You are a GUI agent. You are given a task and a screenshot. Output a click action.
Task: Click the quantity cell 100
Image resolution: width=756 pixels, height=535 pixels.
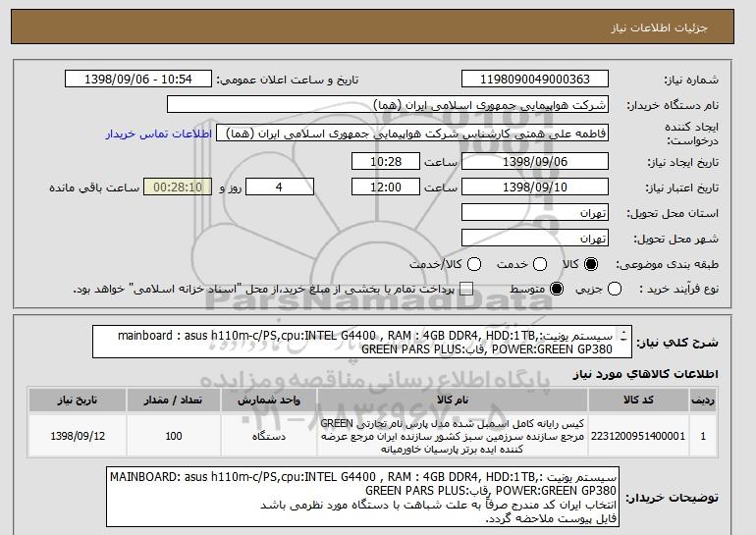click(x=174, y=436)
